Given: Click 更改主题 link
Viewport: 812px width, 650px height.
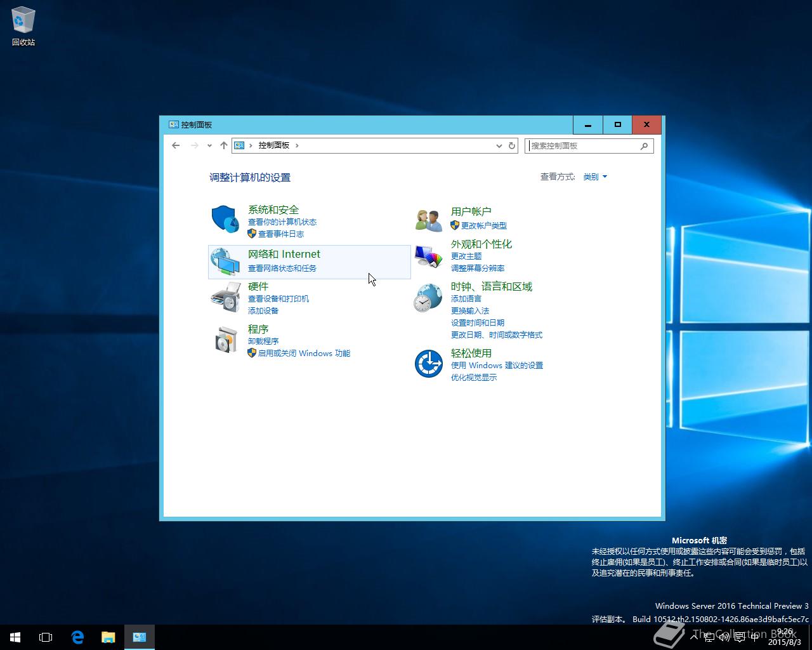Looking at the screenshot, I should [x=466, y=256].
